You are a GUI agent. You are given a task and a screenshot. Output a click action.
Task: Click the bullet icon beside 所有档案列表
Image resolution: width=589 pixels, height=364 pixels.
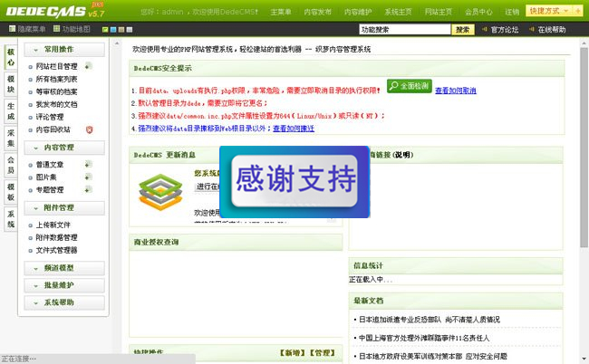pyautogui.click(x=31, y=80)
